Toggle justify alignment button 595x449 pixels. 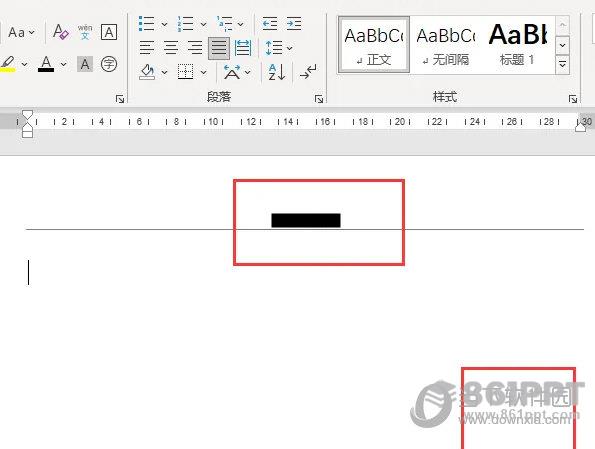click(219, 48)
